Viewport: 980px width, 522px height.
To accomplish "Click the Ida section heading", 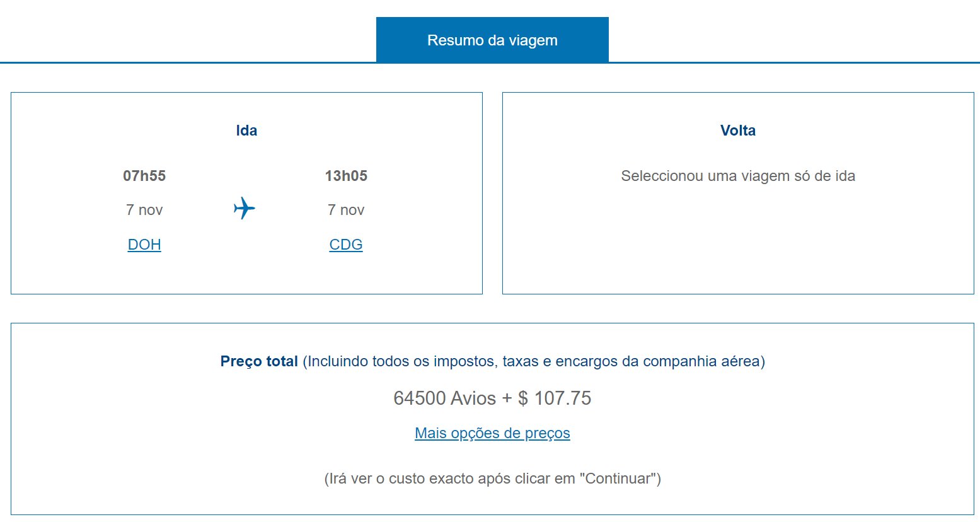I will pyautogui.click(x=246, y=130).
